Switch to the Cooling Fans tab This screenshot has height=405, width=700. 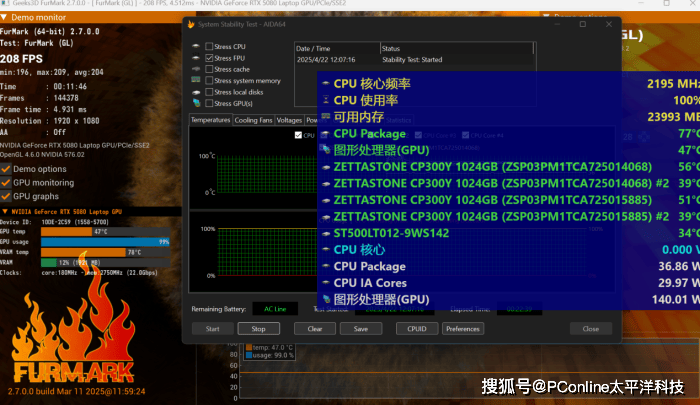(x=253, y=120)
